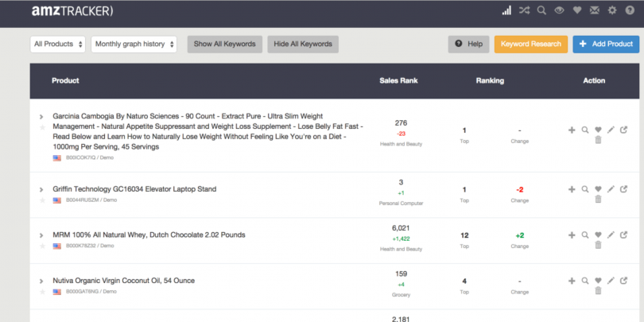Delete MRM Whey with trash icon
Image resolution: width=644 pixels, height=322 pixels.
point(598,245)
